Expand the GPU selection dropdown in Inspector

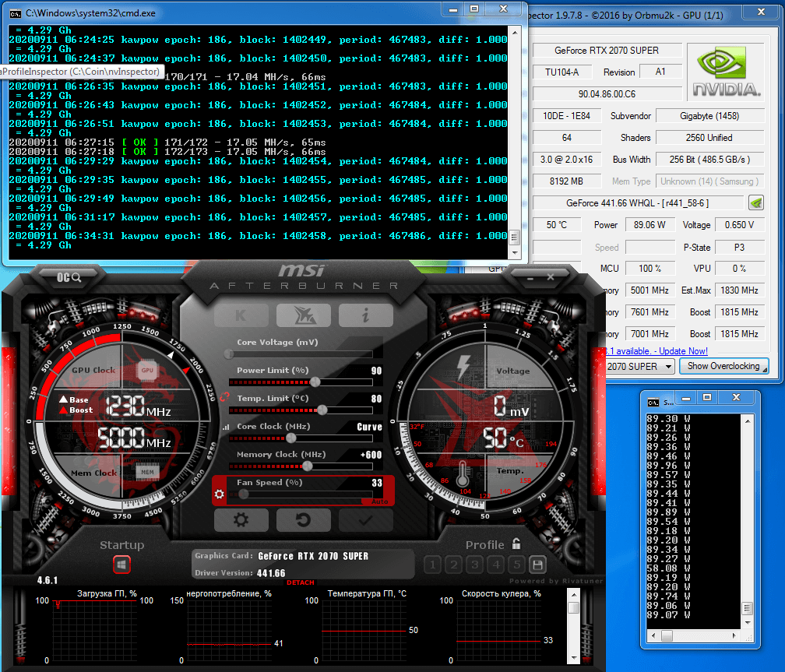tap(667, 366)
